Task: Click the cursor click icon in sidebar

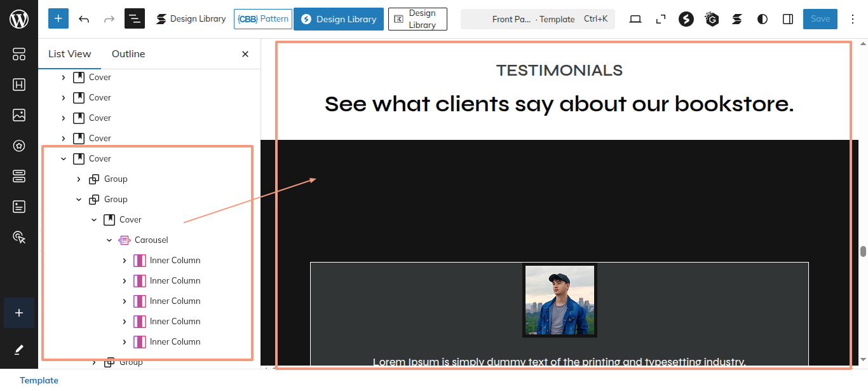Action: tap(19, 237)
